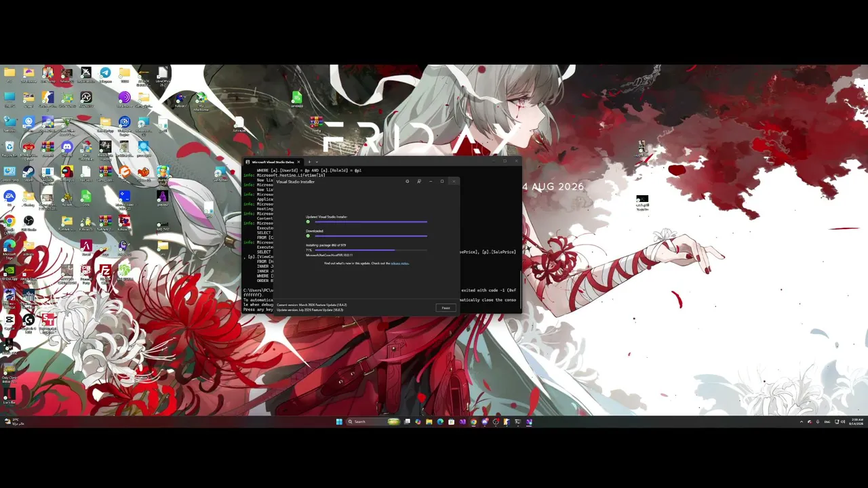Expand the terminal new-tab dropdown chevron
Screen dimensions: 868x488
[317, 162]
